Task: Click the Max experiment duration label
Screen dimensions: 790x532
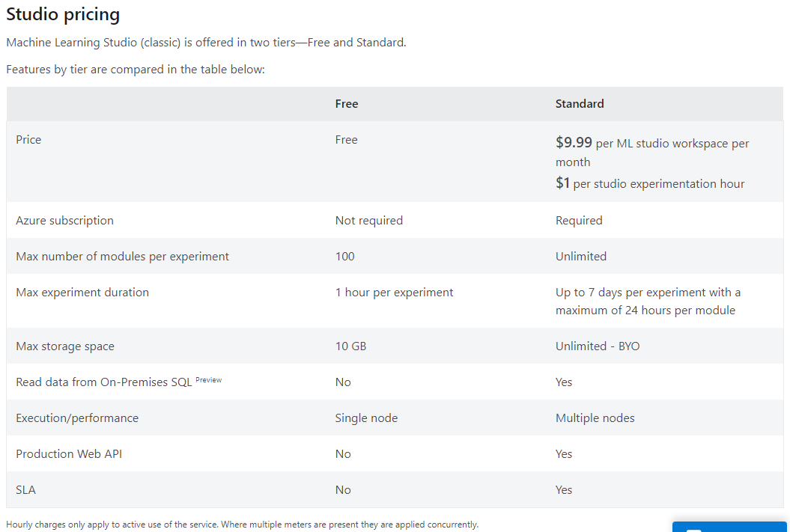Action: click(x=82, y=293)
